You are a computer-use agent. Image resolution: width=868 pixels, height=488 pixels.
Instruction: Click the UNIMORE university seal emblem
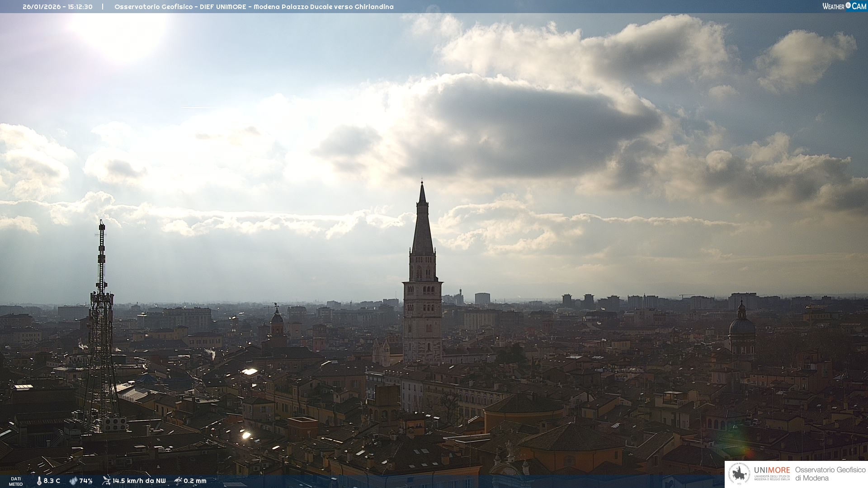click(739, 474)
